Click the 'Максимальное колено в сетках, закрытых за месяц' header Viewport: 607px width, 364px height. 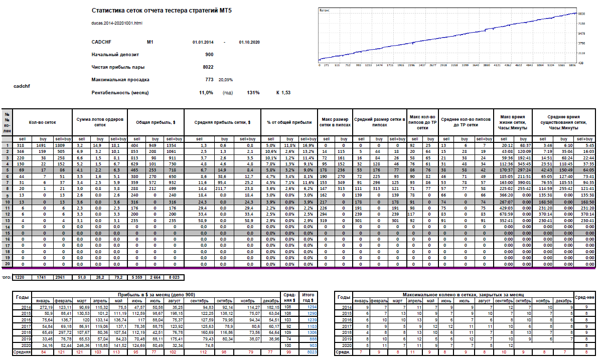pyautogui.click(x=463, y=294)
